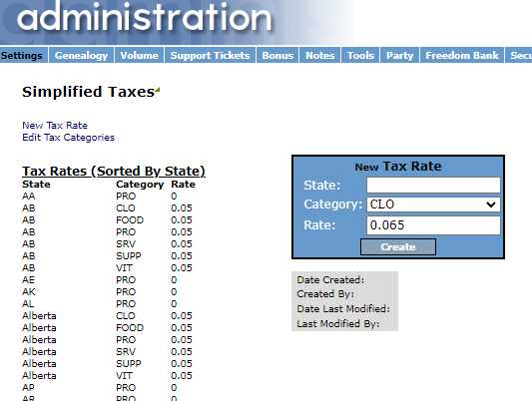Click into the State input field
Screen dimensions: 532x401
coord(433,186)
